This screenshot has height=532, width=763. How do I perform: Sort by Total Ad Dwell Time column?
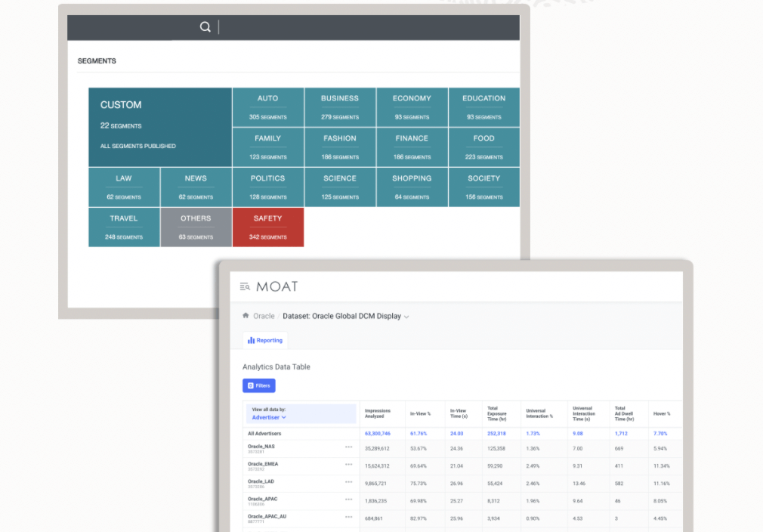(624, 413)
